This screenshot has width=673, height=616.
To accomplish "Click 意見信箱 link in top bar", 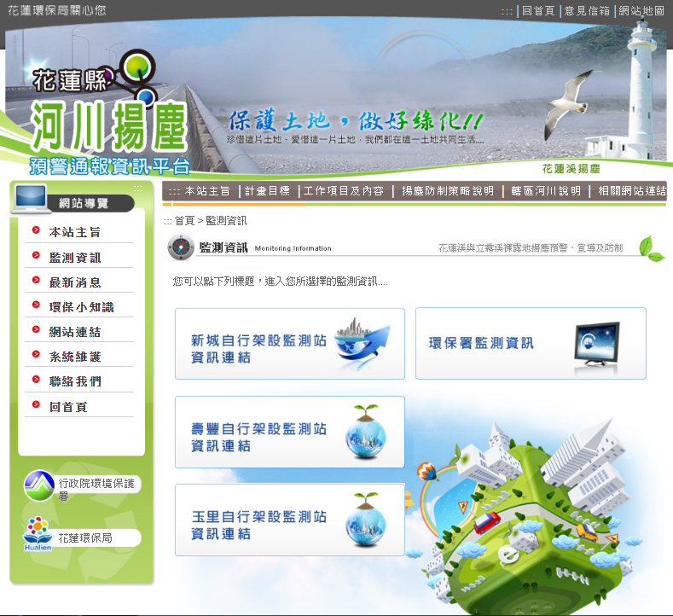I will coord(586,11).
